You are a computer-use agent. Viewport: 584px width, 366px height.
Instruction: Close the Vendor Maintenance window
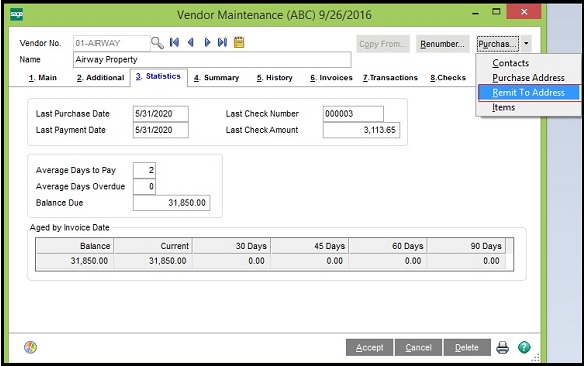point(524,12)
